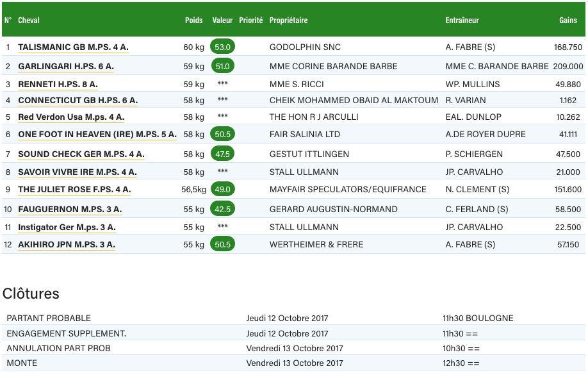Open the TALISMANIC GB M.PS. 4 A. horse link

click(x=73, y=47)
